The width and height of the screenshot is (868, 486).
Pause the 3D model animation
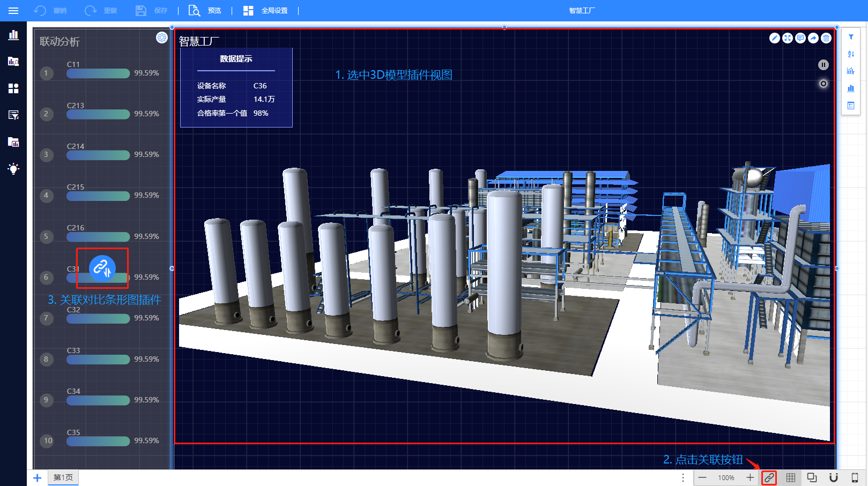(824, 65)
